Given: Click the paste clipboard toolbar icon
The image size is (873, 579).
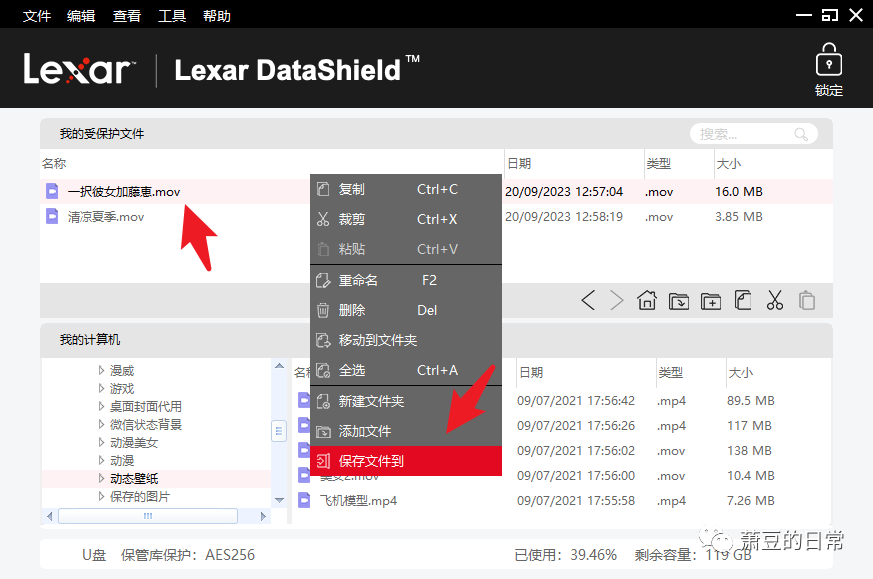Looking at the screenshot, I should tap(807, 300).
